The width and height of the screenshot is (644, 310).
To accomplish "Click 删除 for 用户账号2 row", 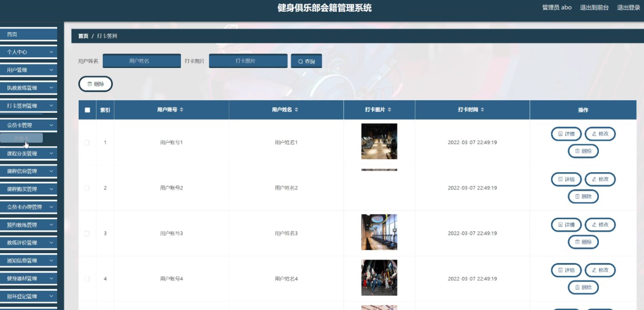I will [583, 196].
